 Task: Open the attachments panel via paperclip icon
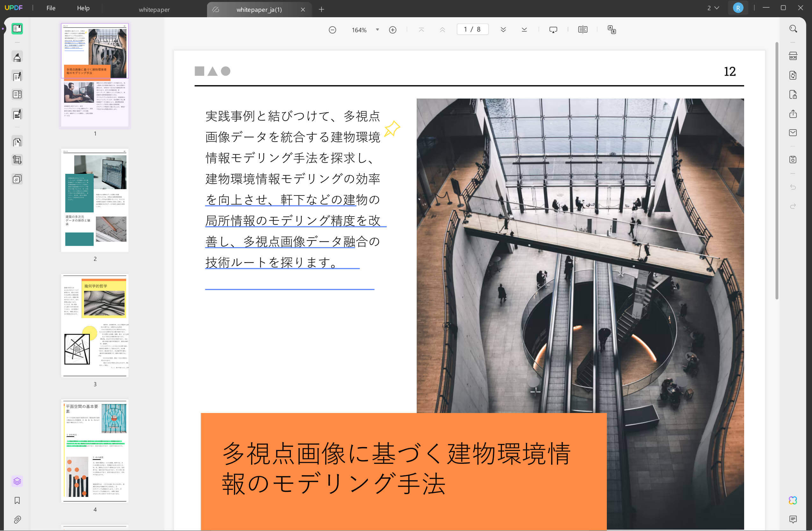[18, 520]
